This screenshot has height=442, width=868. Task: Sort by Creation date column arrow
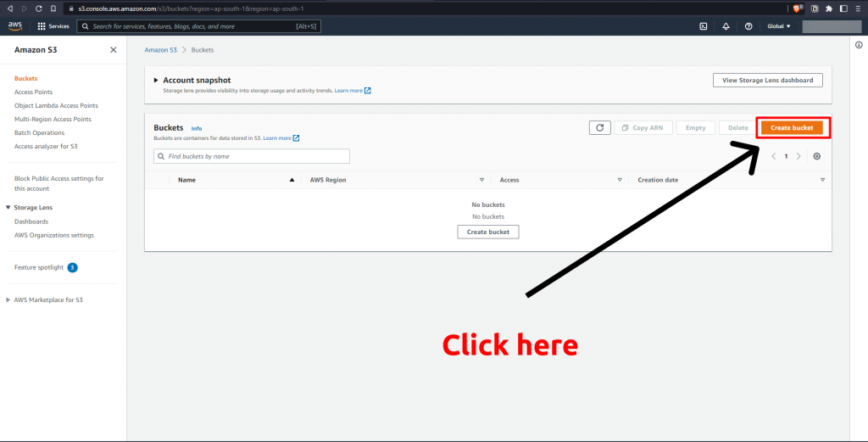tap(822, 180)
